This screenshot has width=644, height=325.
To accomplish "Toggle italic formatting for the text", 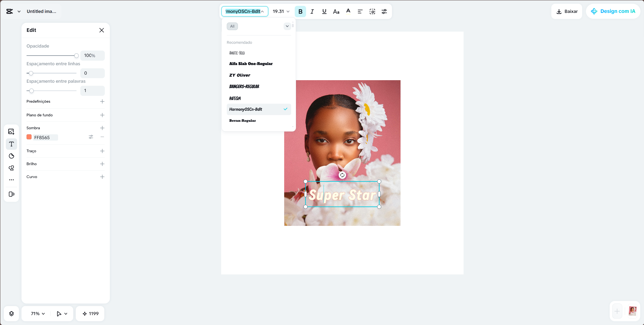I will tap(312, 11).
